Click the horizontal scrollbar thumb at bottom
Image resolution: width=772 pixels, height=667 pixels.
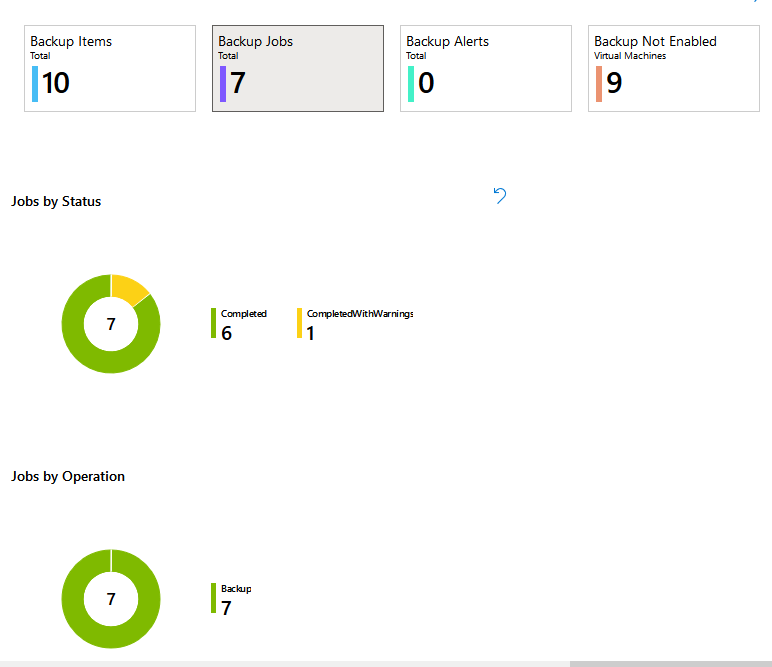point(670,663)
